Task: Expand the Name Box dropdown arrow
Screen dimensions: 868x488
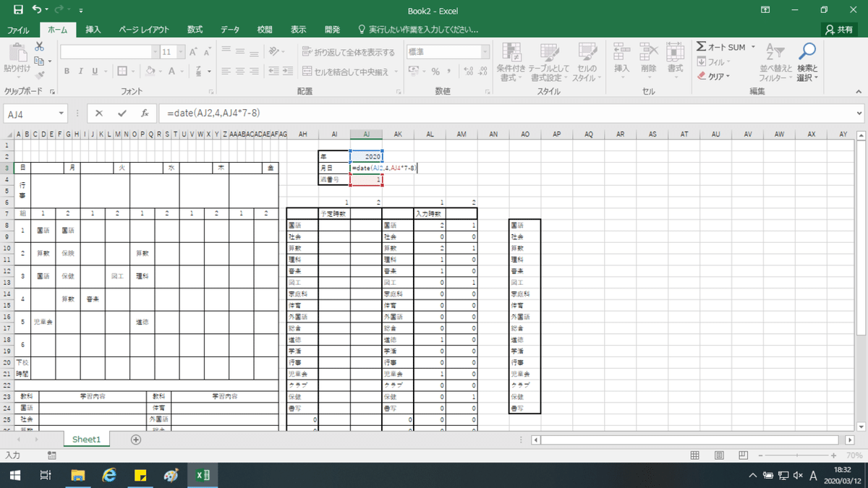Action: point(61,114)
